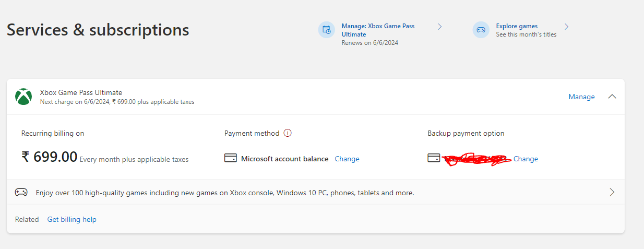
Task: Click the arrow next to Explore games
Action: coord(567,26)
